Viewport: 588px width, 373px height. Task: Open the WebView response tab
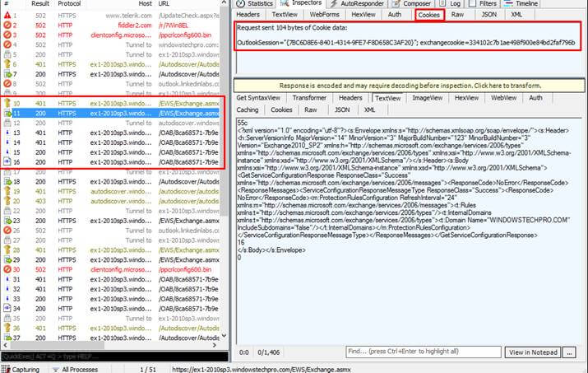(x=503, y=98)
